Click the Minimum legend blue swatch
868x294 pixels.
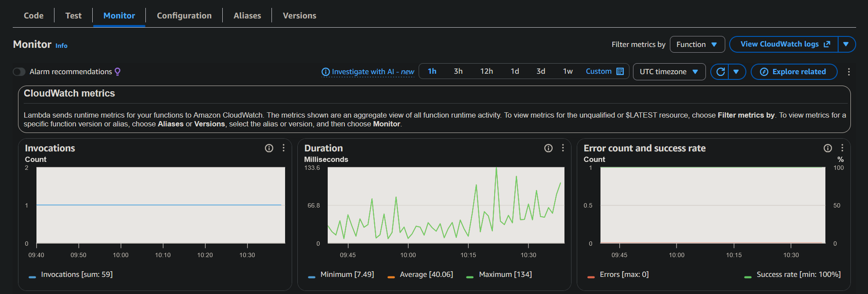pyautogui.click(x=311, y=277)
